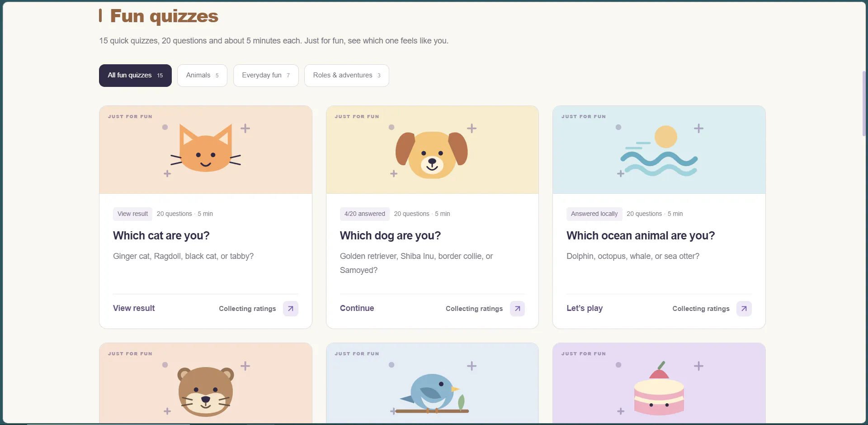The image size is (868, 425).
Task: Open Which ocean animal are you? title
Action: pos(641,235)
